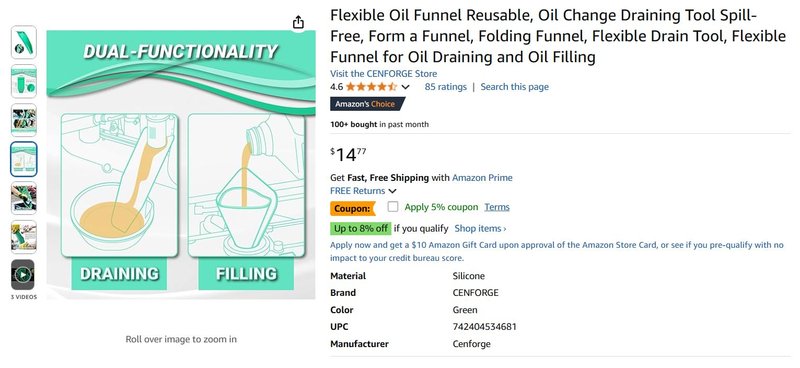Open the 3 videos play thumbnail
Viewport: 800px width, 368px height.
[23, 275]
